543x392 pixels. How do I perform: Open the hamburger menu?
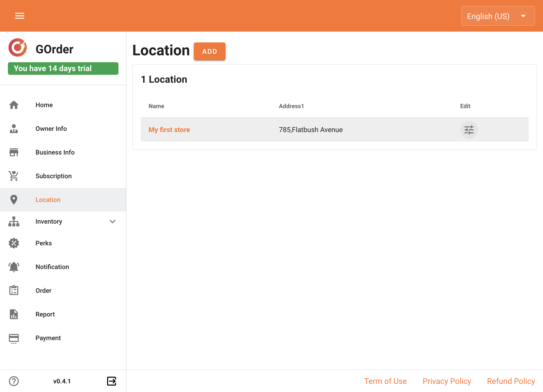click(x=20, y=16)
